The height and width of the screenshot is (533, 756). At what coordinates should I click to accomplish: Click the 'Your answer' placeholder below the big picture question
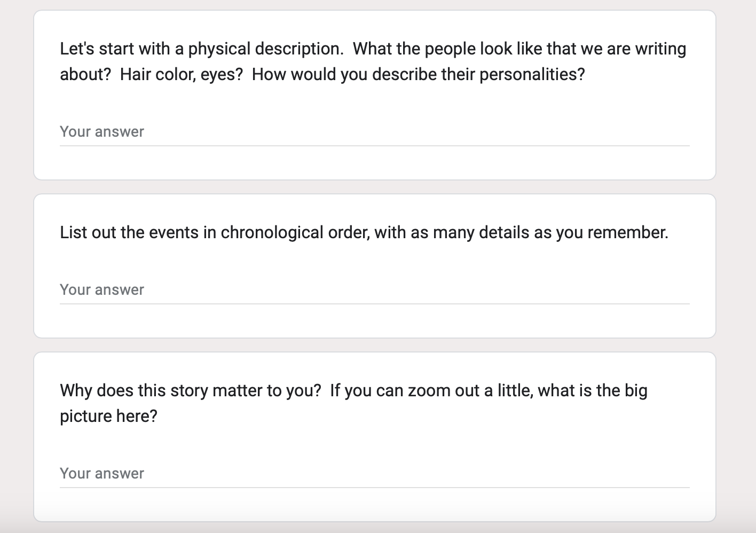point(102,474)
